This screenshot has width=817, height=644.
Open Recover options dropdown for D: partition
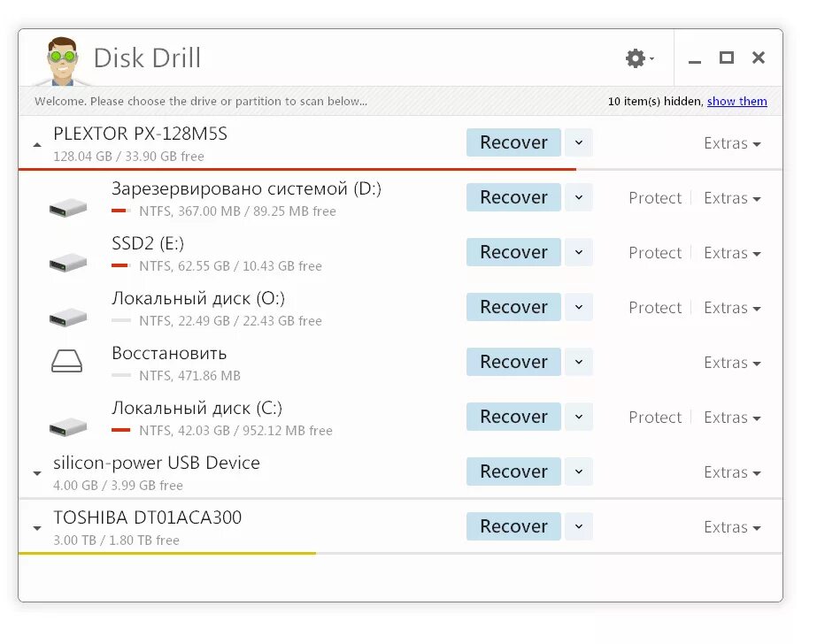[579, 197]
